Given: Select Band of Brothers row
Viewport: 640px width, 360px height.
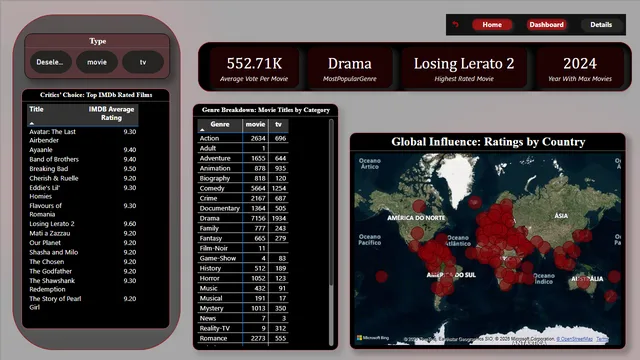Looking at the screenshot, I should click(82, 159).
